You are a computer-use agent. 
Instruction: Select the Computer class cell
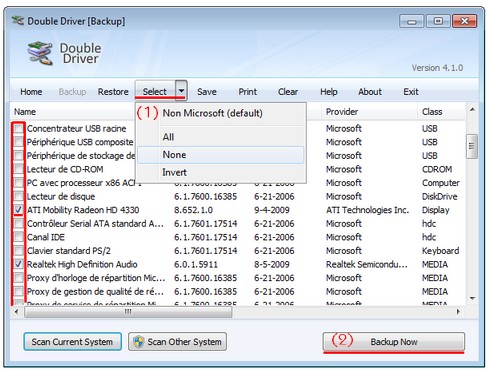440,183
